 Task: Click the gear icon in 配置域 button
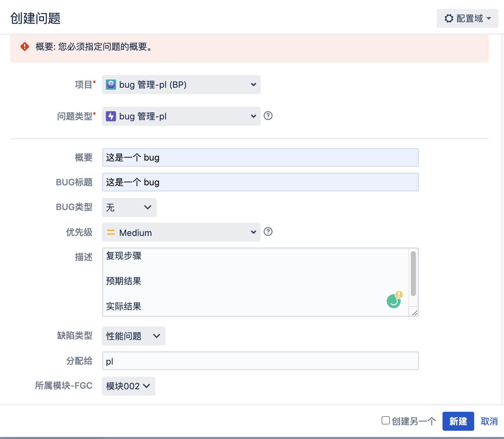(x=449, y=18)
